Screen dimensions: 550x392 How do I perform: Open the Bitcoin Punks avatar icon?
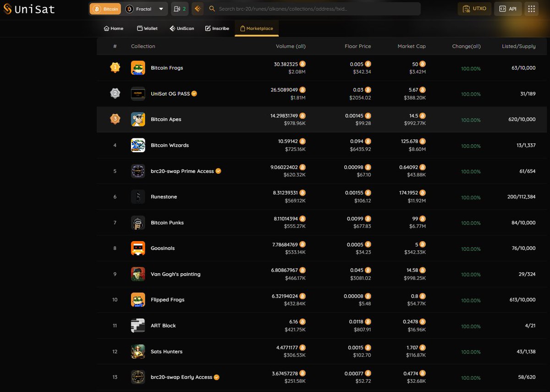pyautogui.click(x=138, y=223)
